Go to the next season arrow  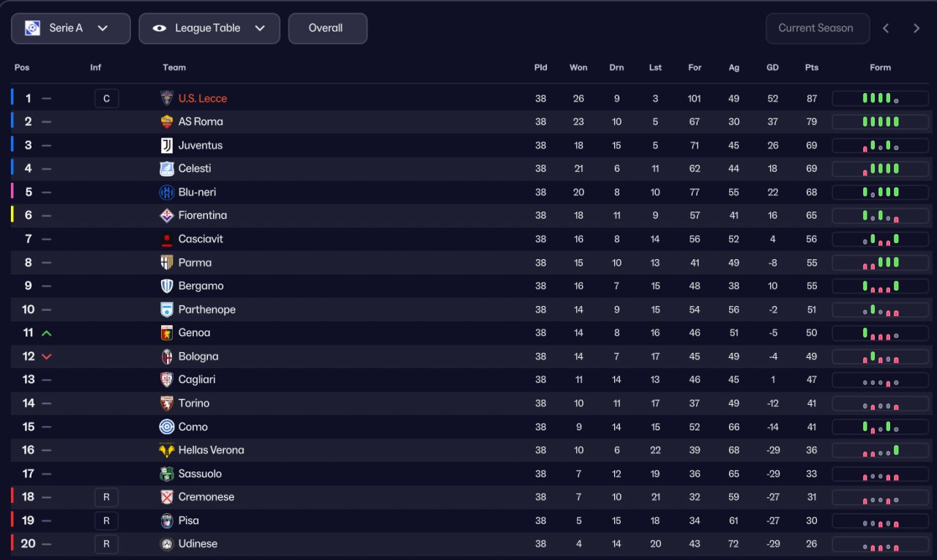coord(917,29)
